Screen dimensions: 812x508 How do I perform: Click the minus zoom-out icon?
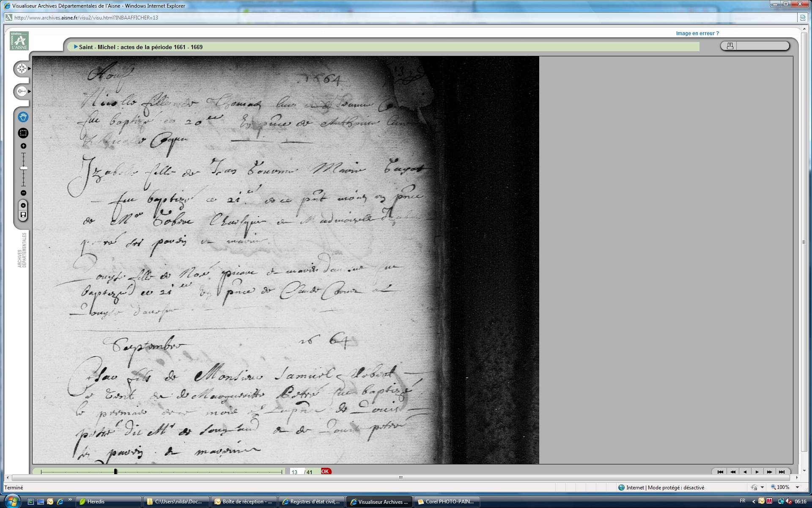click(x=23, y=193)
